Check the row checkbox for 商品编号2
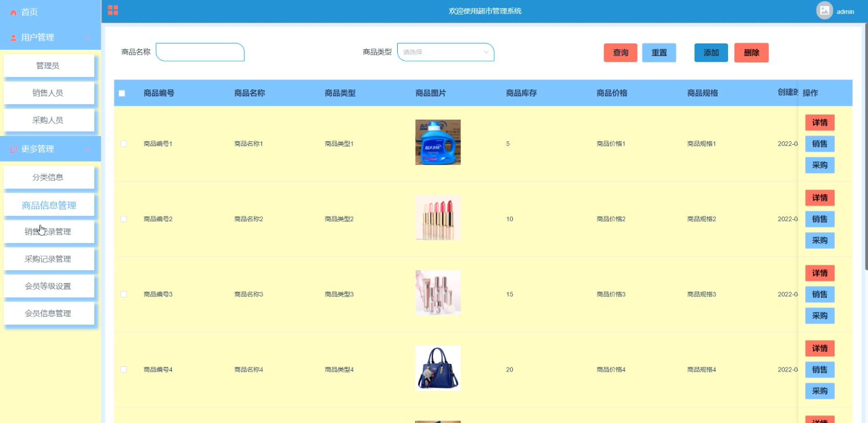This screenshot has width=868, height=423. click(123, 219)
